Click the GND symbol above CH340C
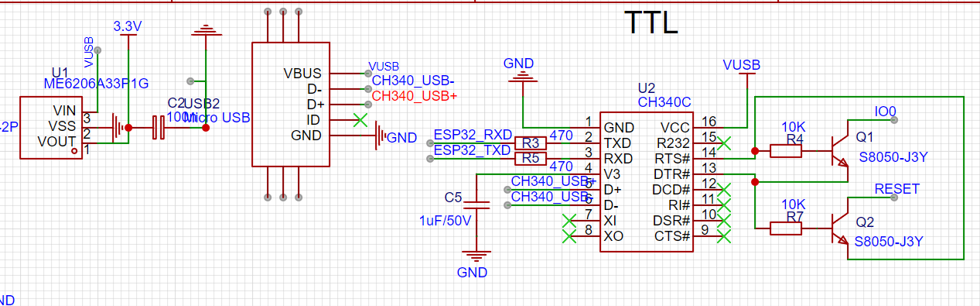 [x=522, y=75]
